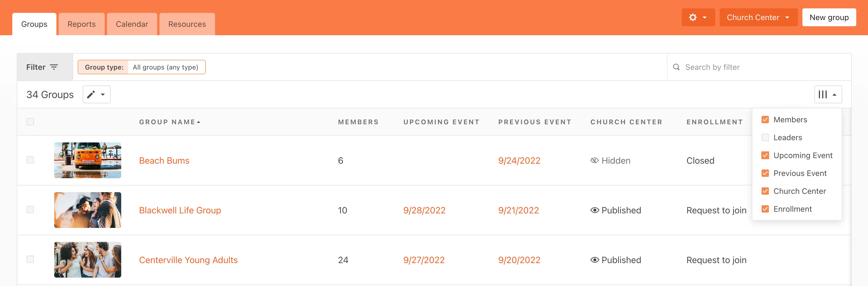Click the search magnifier icon

tap(676, 67)
